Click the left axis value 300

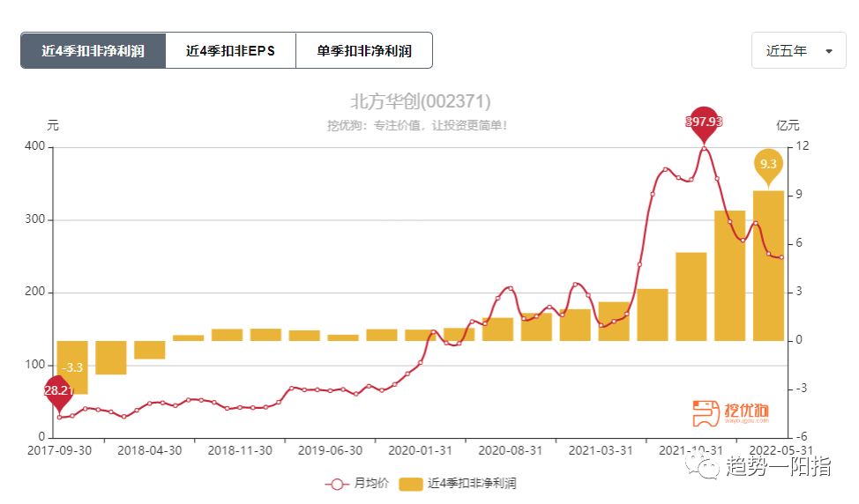35,219
